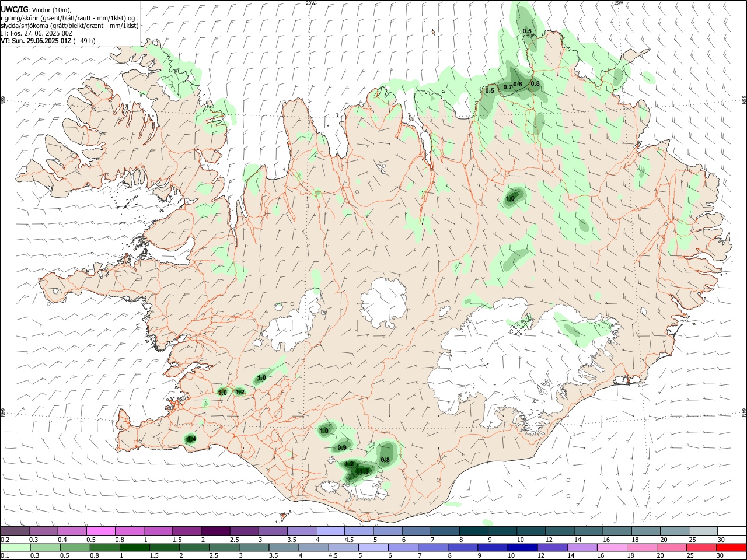The height and width of the screenshot is (560, 747).
Task: Click the bright pink 0.5 swatch in upper legend
Action: coord(100,531)
